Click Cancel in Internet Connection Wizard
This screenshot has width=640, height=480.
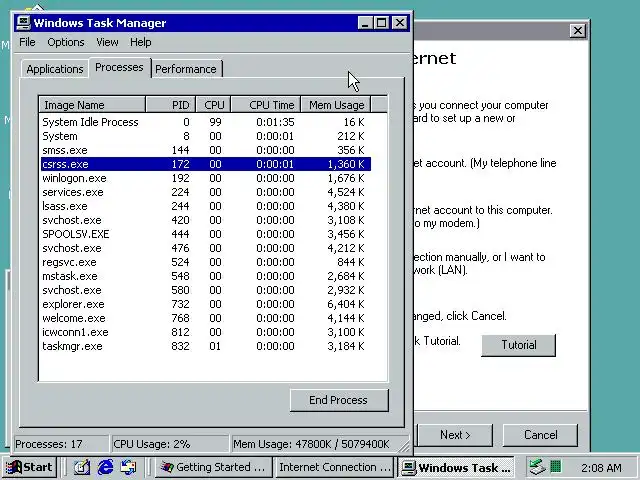540,435
